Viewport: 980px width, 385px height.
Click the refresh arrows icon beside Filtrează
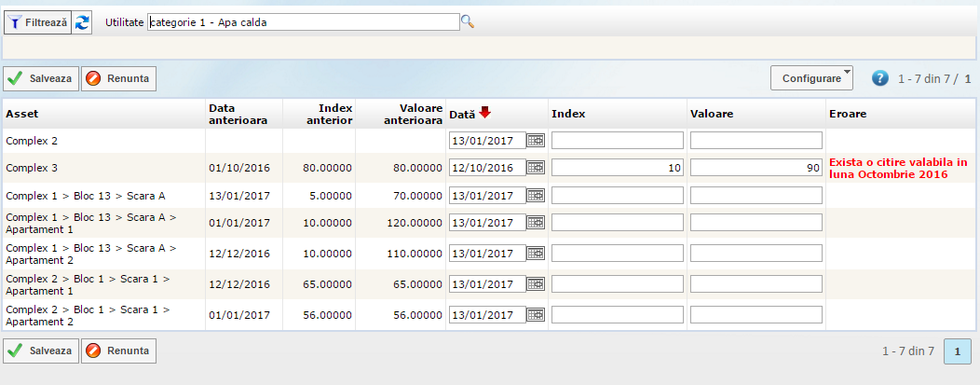[83, 22]
